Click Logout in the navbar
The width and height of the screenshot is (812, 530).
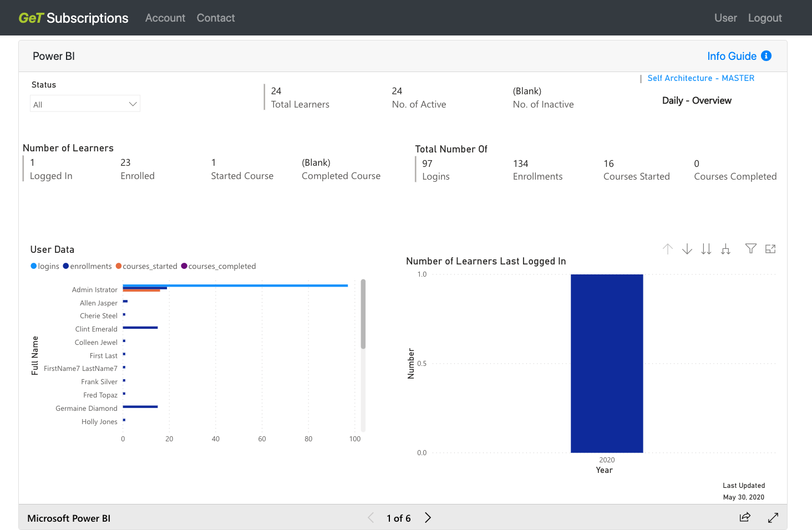[x=765, y=18]
